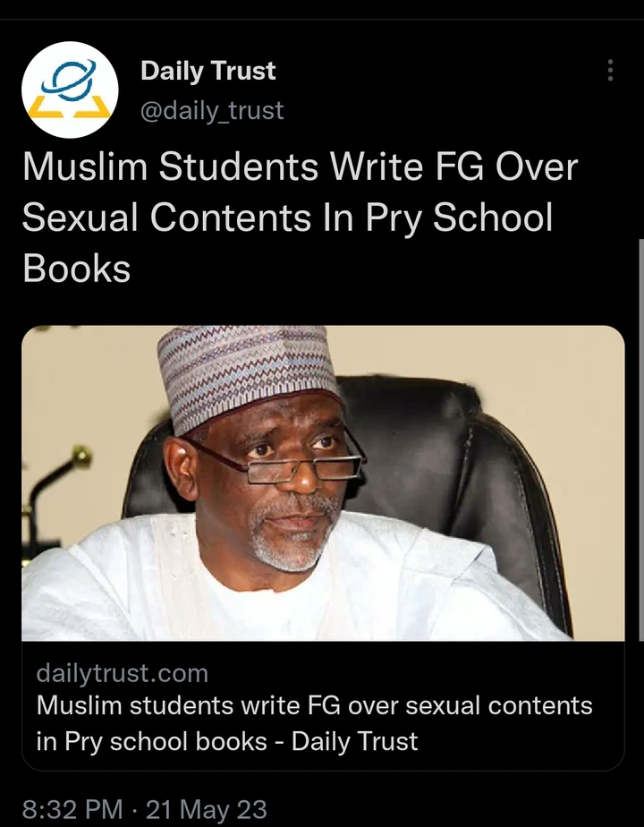The width and height of the screenshot is (644, 827).
Task: Open the Daily Trust display name profile
Action: 208,71
